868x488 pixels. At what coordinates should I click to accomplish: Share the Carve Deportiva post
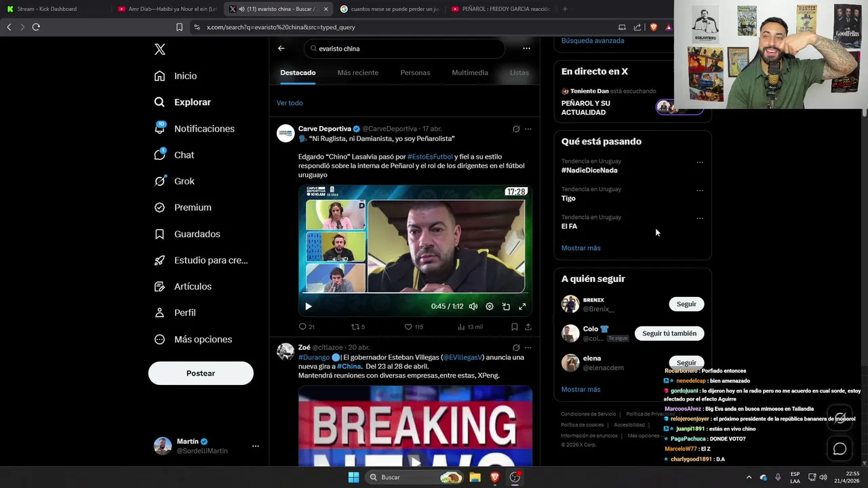coord(528,327)
